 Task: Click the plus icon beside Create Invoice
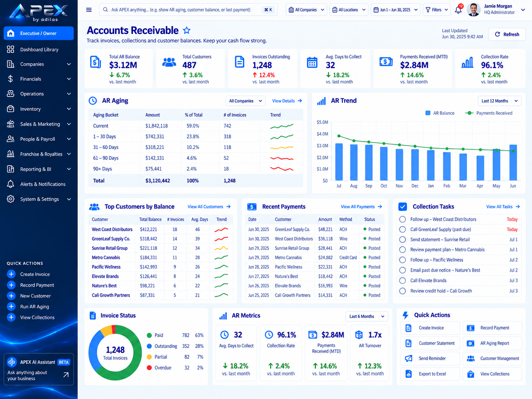(x=11, y=274)
